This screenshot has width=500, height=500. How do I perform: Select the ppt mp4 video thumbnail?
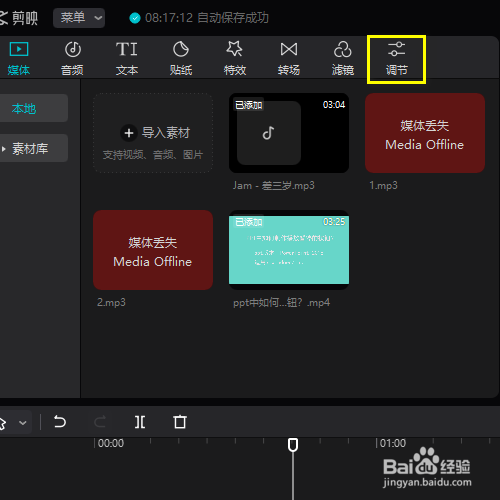click(x=289, y=250)
